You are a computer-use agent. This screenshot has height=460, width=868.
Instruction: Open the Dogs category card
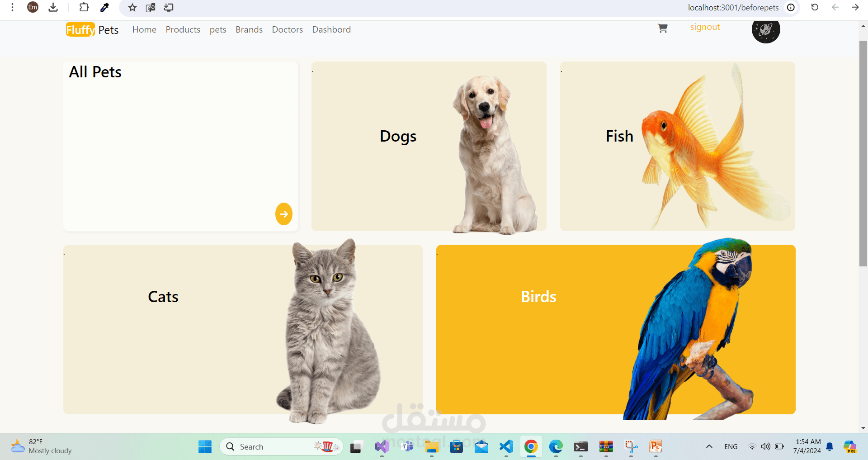tap(429, 146)
